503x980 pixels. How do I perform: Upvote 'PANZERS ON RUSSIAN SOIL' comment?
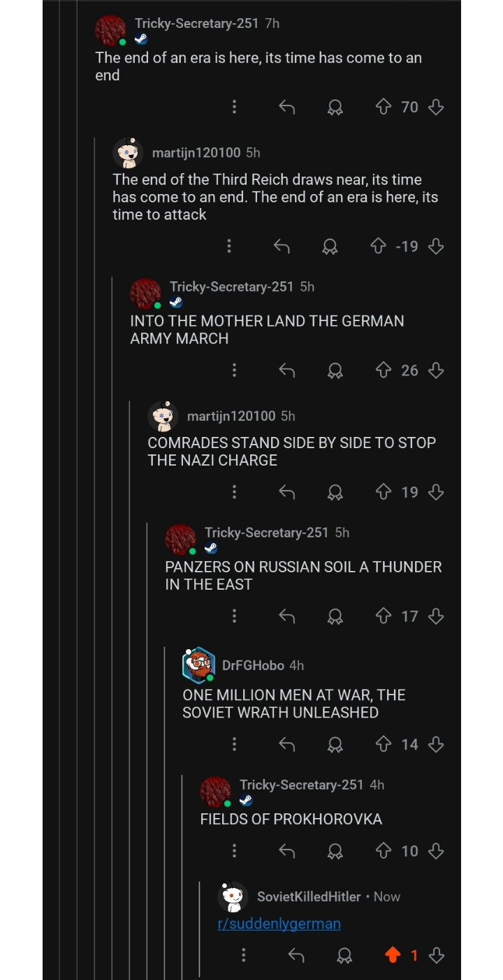(383, 616)
